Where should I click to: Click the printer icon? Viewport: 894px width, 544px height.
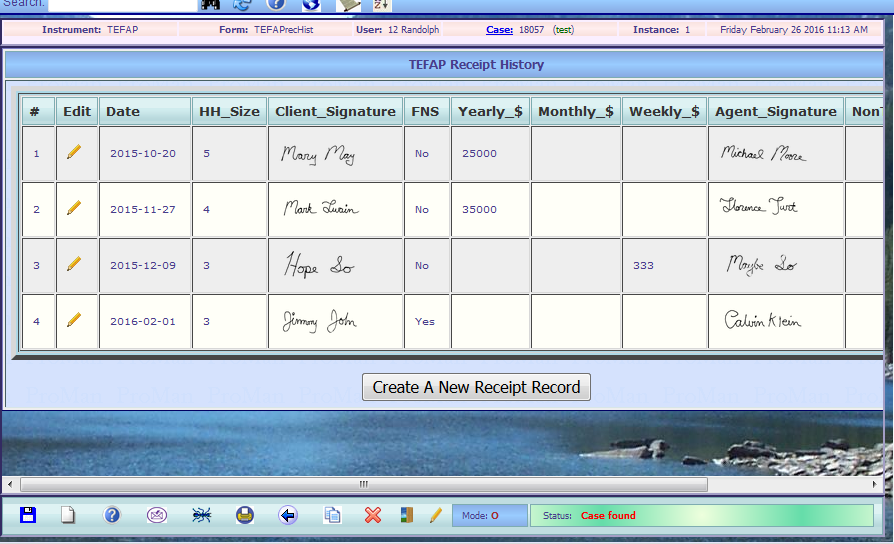click(x=245, y=515)
